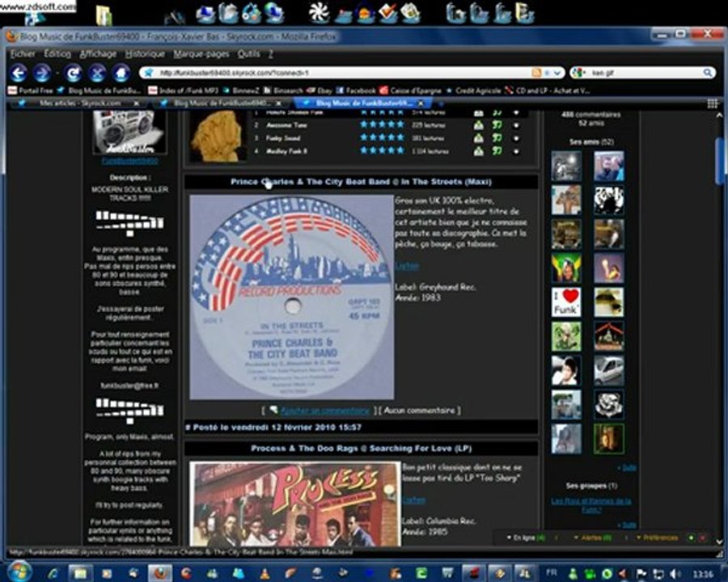The image size is (728, 582).
Task: Select the round button on the Funky Sound row
Action: click(x=516, y=138)
